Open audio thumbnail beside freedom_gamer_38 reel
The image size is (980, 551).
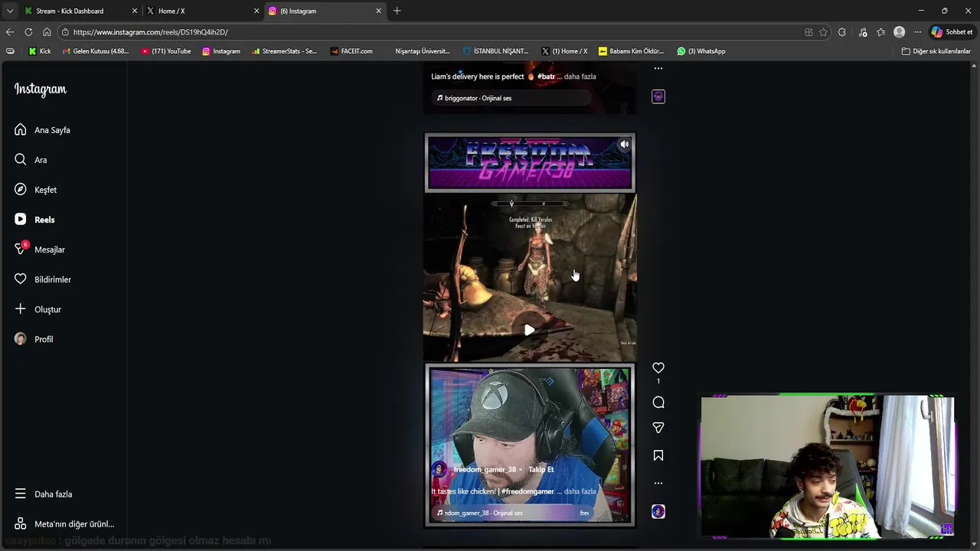[x=658, y=511]
